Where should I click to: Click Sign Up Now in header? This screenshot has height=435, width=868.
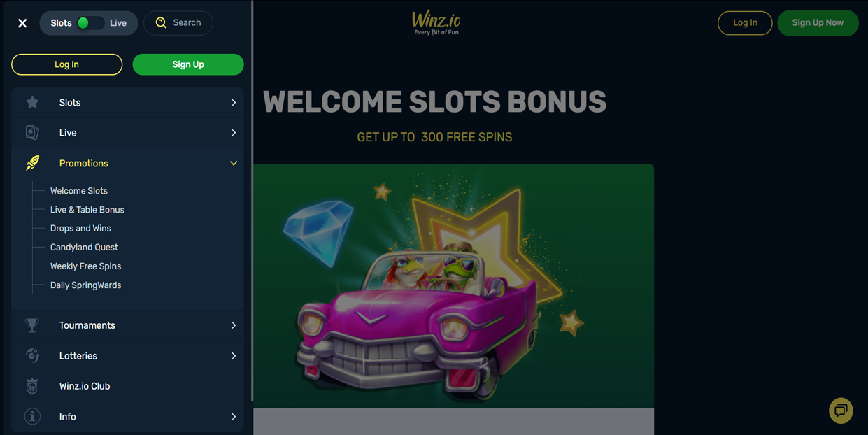pos(818,23)
